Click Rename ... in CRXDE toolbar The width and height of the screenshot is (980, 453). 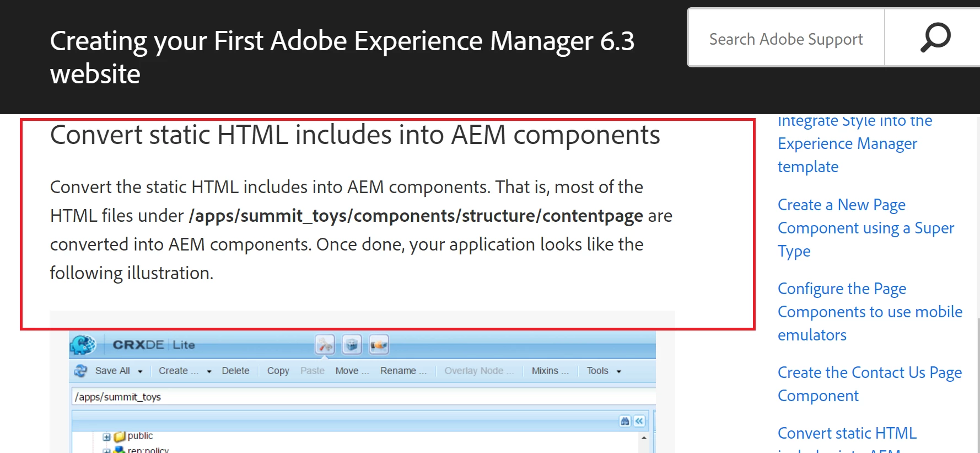click(403, 371)
